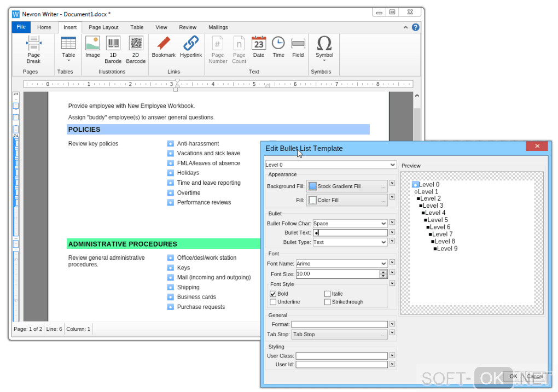
Task: Click in the Font Size field
Action: point(338,274)
